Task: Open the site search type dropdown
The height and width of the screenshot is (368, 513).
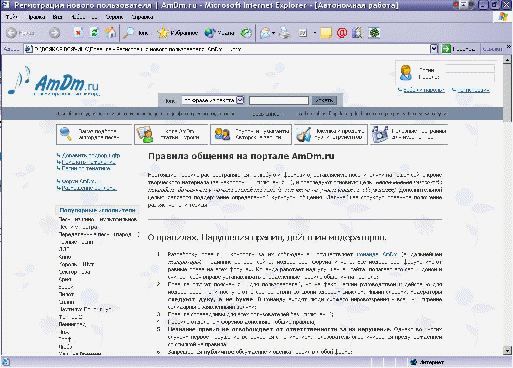Action: point(240,100)
